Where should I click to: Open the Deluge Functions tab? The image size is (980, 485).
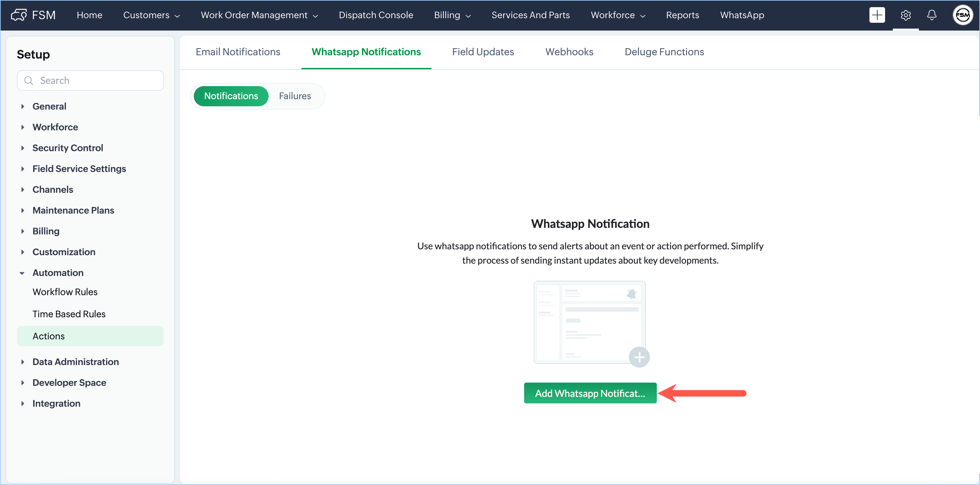pyautogui.click(x=664, y=52)
